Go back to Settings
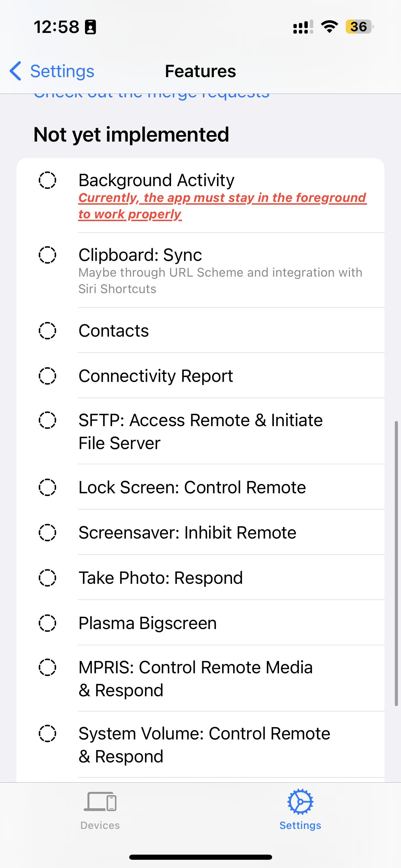401x868 pixels. [62, 71]
